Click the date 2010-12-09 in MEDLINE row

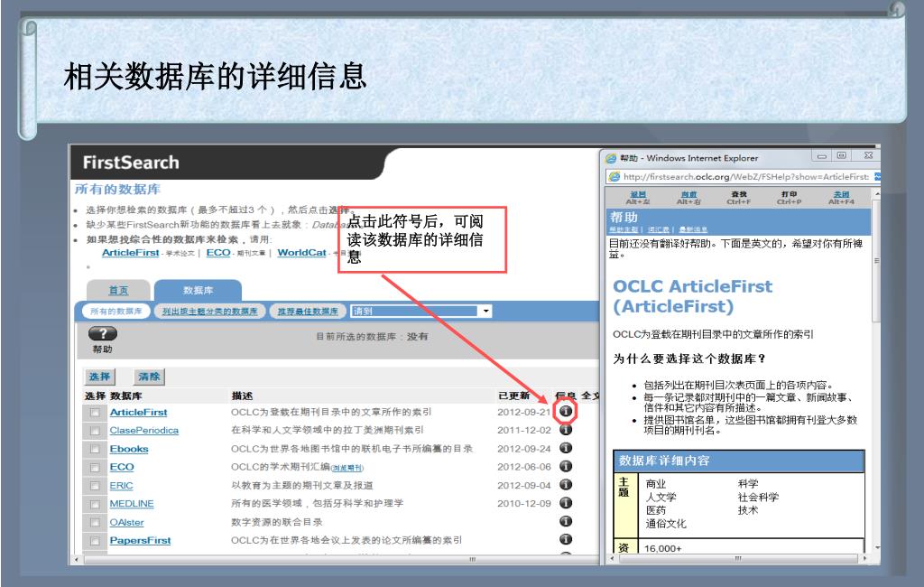[x=524, y=503]
